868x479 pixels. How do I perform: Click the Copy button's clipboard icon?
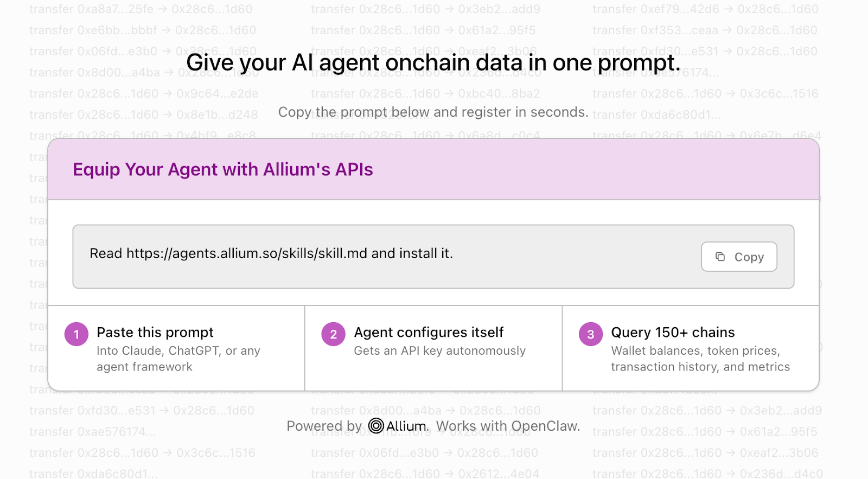(720, 257)
